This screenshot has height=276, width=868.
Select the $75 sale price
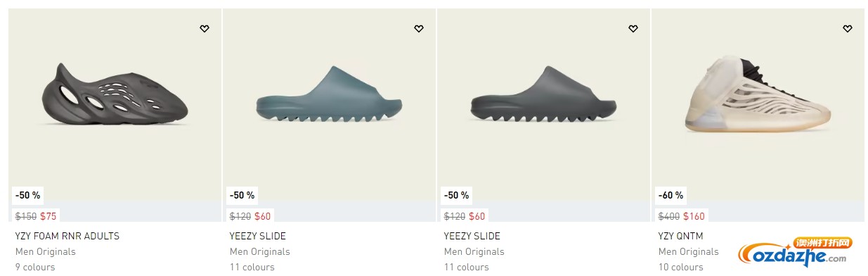pyautogui.click(x=48, y=216)
